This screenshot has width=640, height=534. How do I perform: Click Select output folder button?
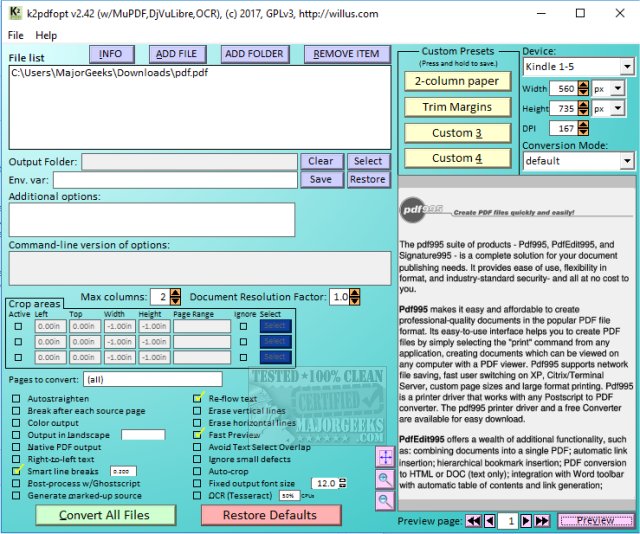[369, 161]
